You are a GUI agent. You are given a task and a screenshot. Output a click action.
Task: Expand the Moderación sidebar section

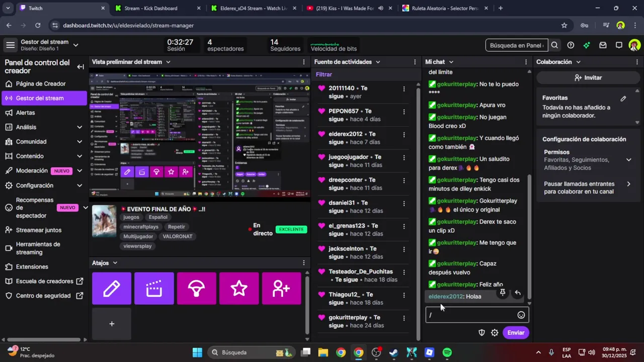pyautogui.click(x=79, y=171)
